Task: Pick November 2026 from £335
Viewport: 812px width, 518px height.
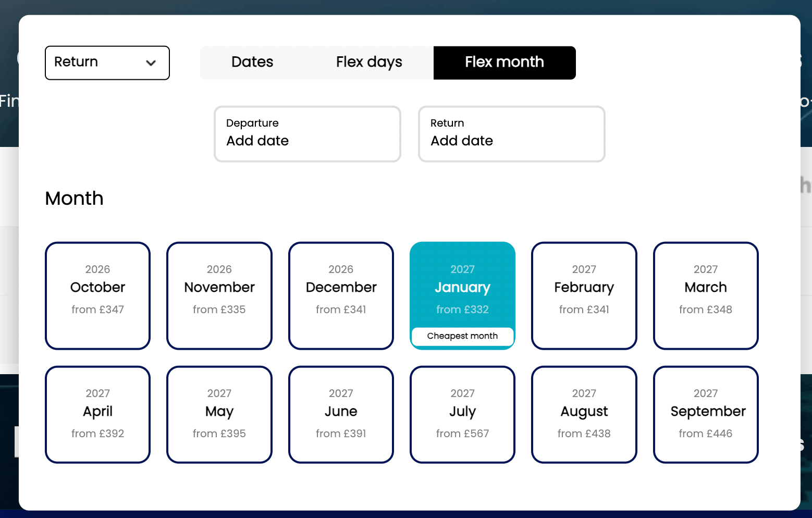Action: (x=219, y=295)
